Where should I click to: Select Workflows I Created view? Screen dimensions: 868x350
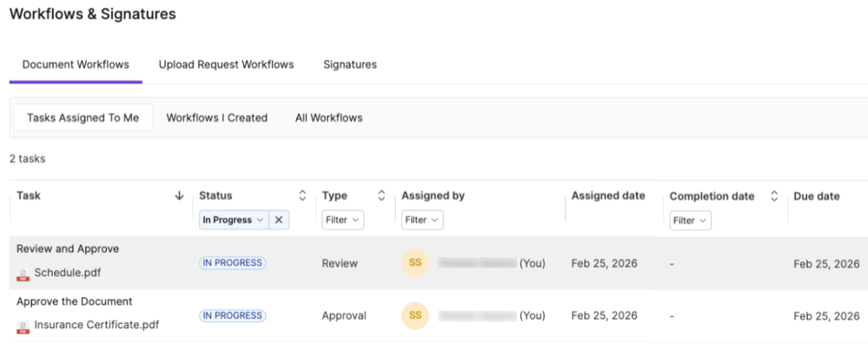(x=217, y=118)
